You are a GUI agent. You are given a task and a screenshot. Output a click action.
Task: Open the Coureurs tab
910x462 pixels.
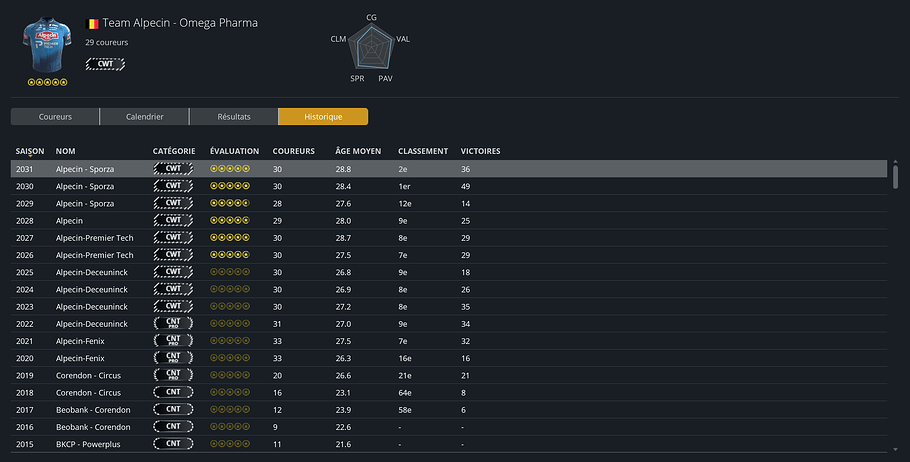55,117
